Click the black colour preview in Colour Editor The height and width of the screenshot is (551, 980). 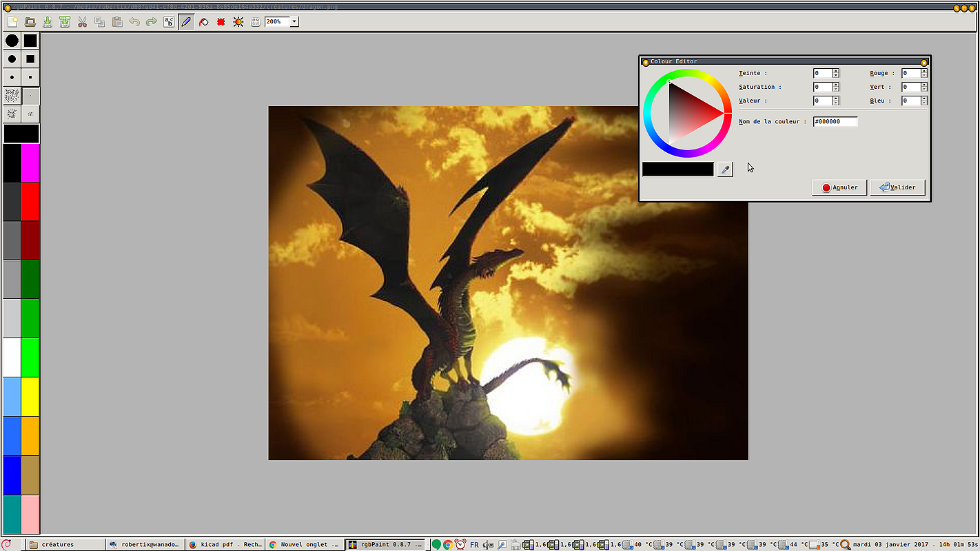coord(678,169)
